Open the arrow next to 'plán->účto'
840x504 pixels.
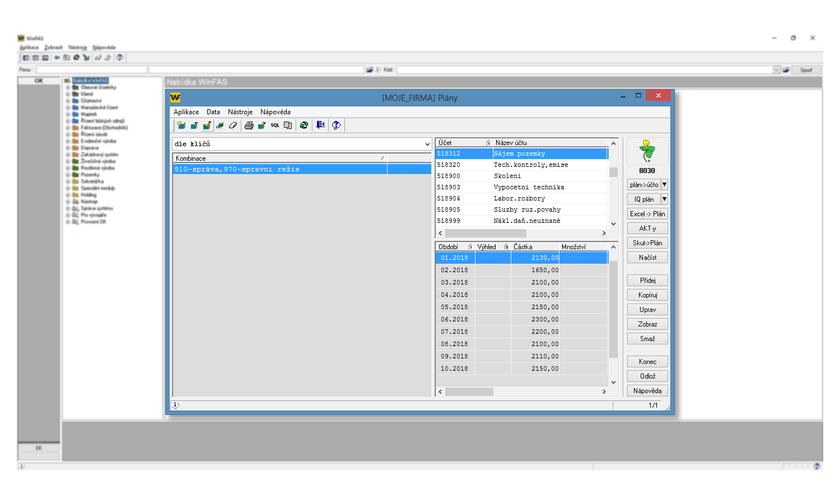pos(665,185)
